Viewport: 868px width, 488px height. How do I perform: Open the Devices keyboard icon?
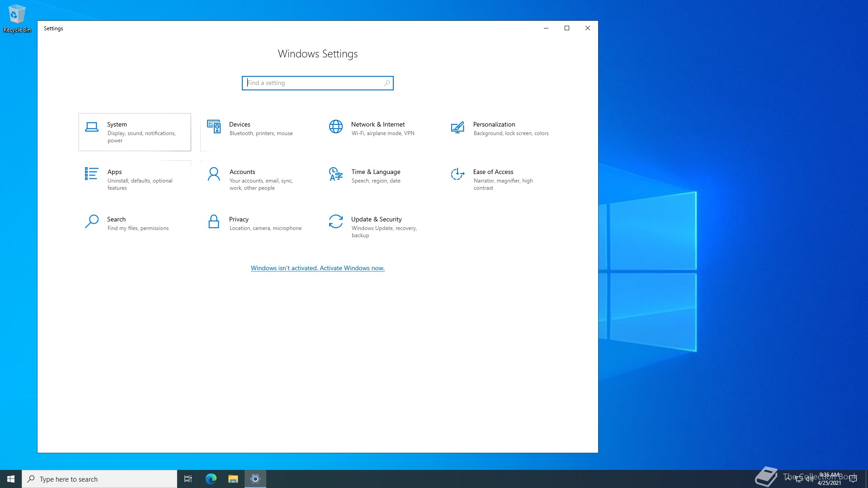tap(214, 127)
